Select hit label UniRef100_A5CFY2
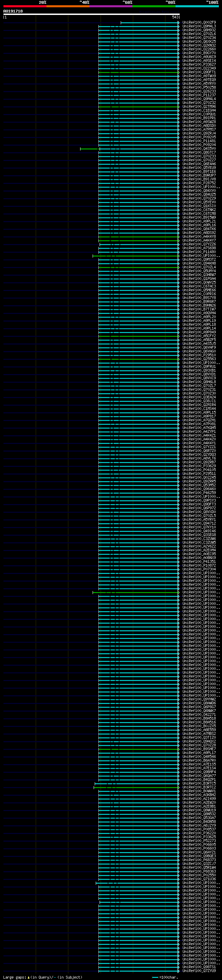The image size is (222, 980). coord(199,336)
